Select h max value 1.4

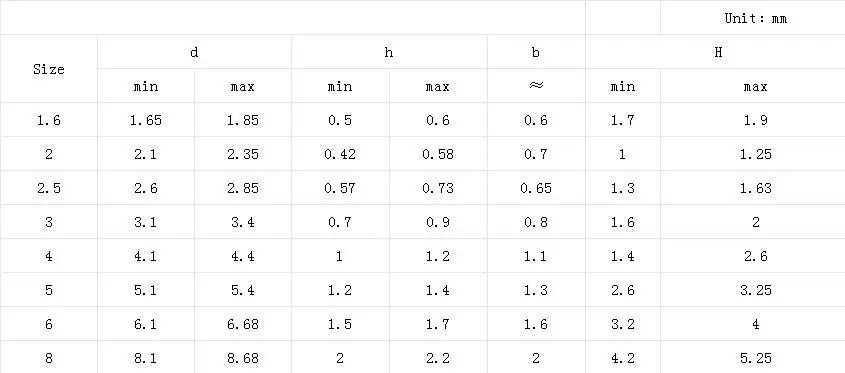(438, 289)
